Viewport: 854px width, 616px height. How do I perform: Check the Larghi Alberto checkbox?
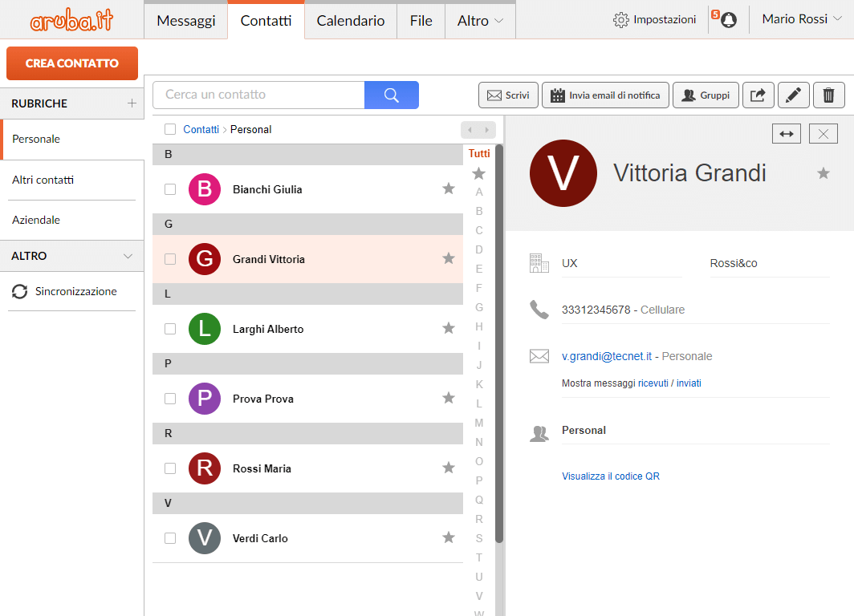(170, 329)
